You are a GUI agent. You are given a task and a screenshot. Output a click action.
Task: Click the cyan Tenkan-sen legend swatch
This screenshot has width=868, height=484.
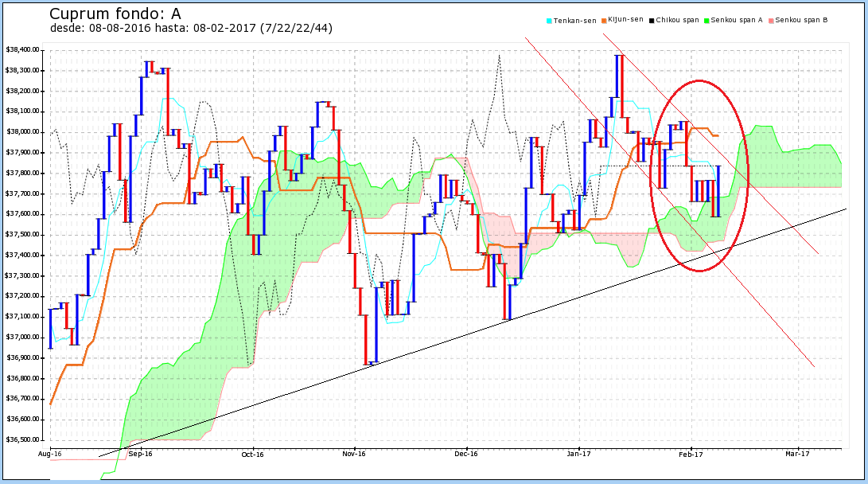point(549,21)
